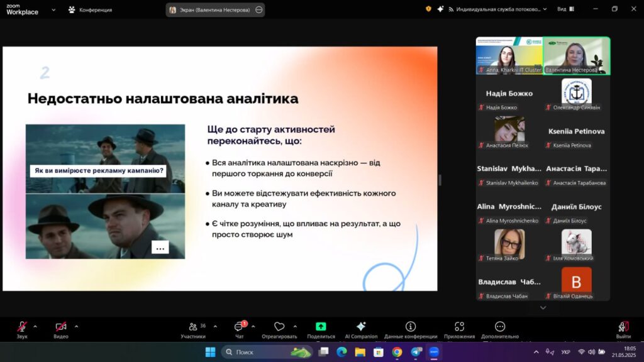
Task: Open the Zoom Workplace logo menu arrow
Action: [53, 10]
